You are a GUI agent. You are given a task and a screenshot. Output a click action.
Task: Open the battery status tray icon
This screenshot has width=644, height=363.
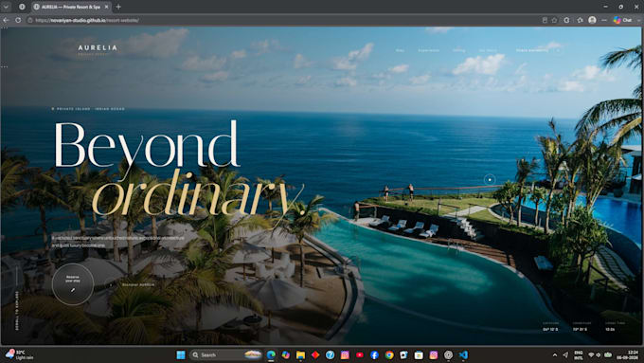pos(608,354)
